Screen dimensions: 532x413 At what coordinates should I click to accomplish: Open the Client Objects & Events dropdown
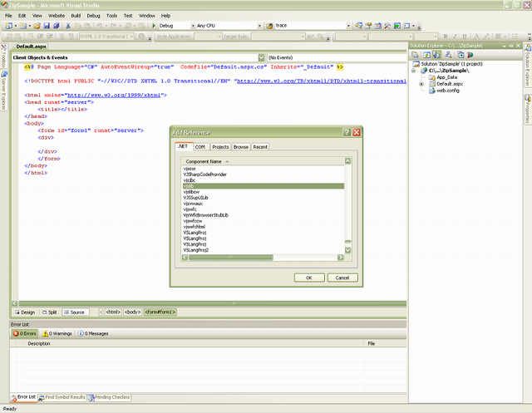(x=261, y=57)
